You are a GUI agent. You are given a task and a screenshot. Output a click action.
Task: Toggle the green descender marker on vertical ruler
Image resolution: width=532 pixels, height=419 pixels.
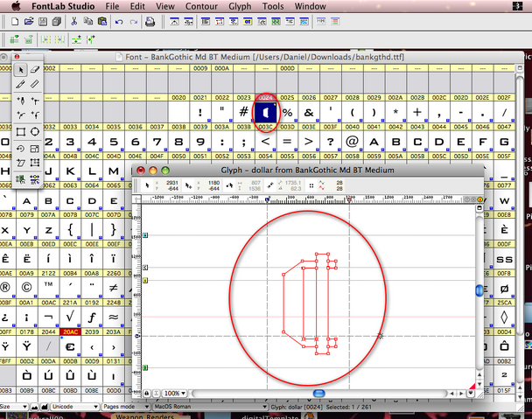(x=145, y=367)
